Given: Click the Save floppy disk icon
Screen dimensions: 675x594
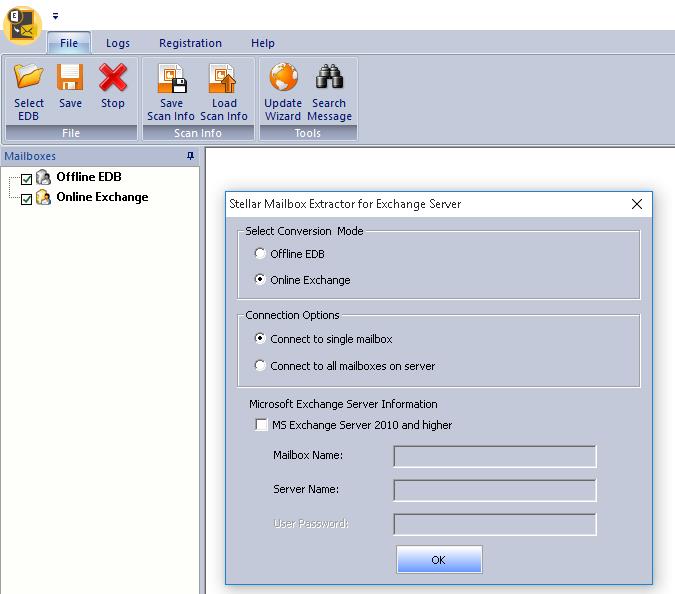Looking at the screenshot, I should pos(70,77).
